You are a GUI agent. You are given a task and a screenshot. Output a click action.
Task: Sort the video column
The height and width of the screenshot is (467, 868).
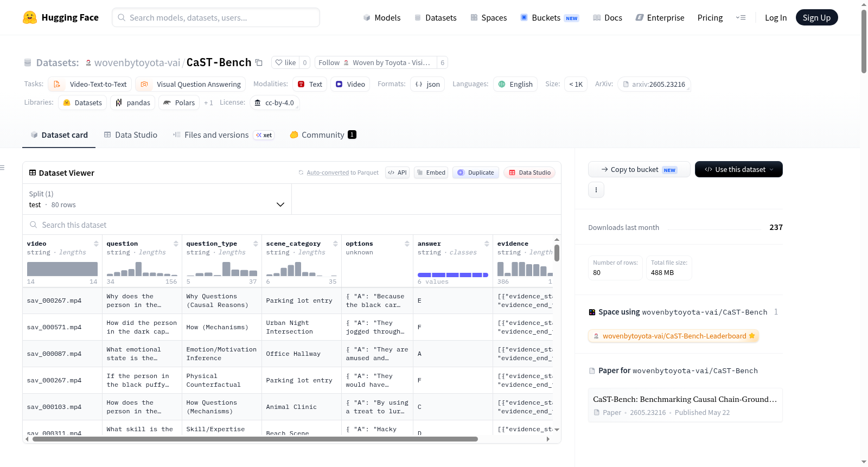(x=96, y=244)
